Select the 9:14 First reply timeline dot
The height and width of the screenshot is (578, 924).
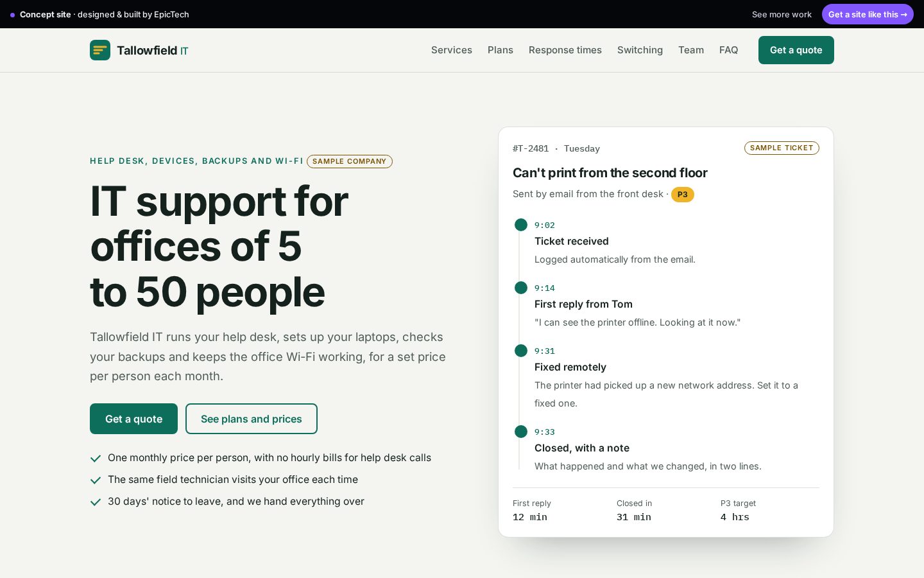click(x=521, y=288)
